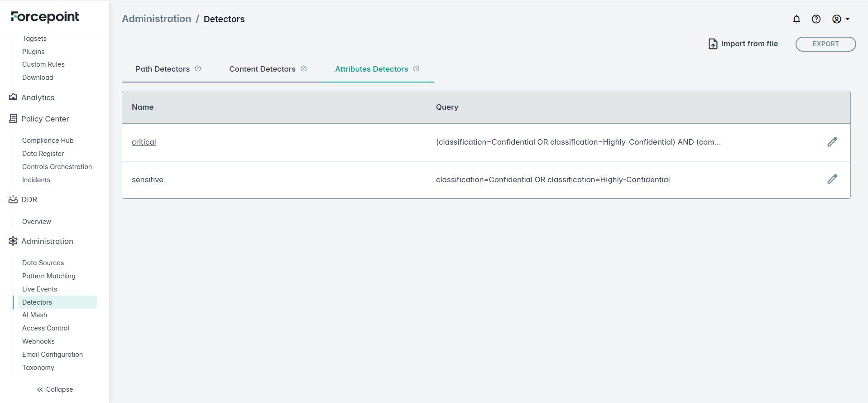Screen dimensions: 868x403
Task: Open the user account menu
Action: (x=840, y=19)
